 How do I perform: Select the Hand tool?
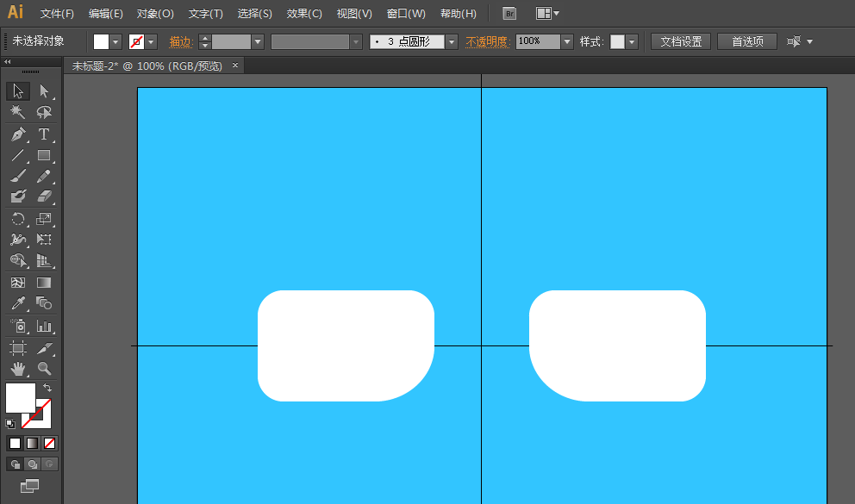pyautogui.click(x=18, y=369)
